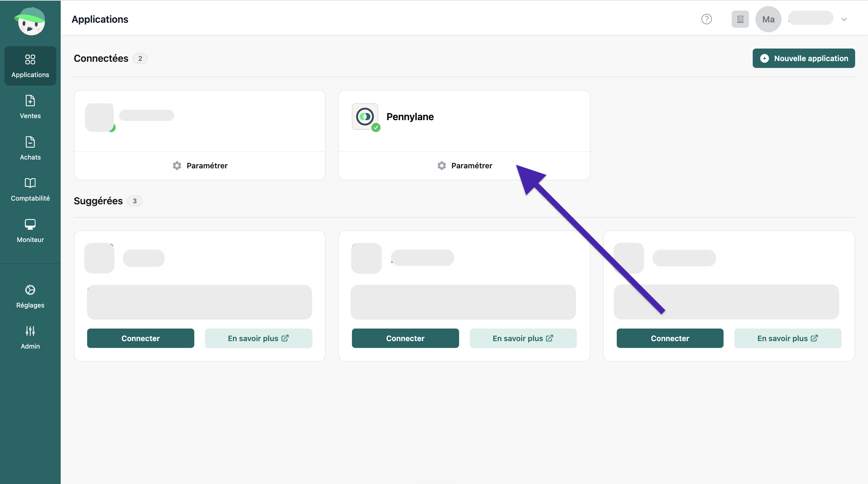Click the Suggérées section heading

point(98,201)
